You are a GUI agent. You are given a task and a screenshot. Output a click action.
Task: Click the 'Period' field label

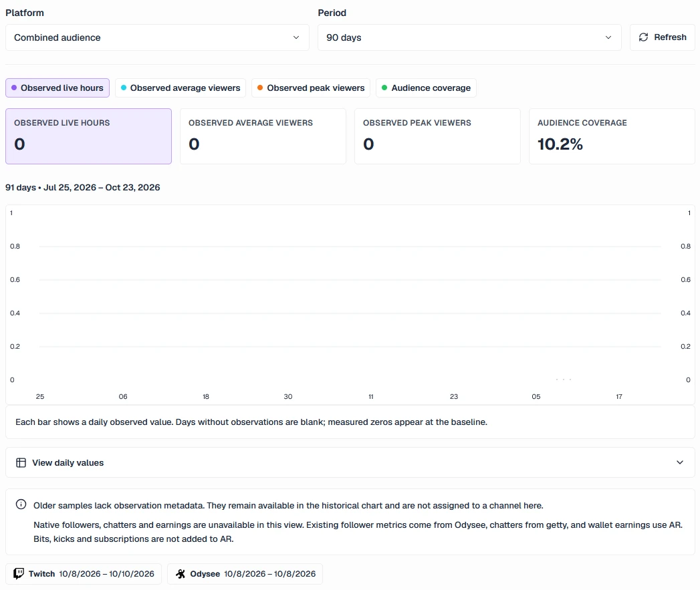click(332, 13)
